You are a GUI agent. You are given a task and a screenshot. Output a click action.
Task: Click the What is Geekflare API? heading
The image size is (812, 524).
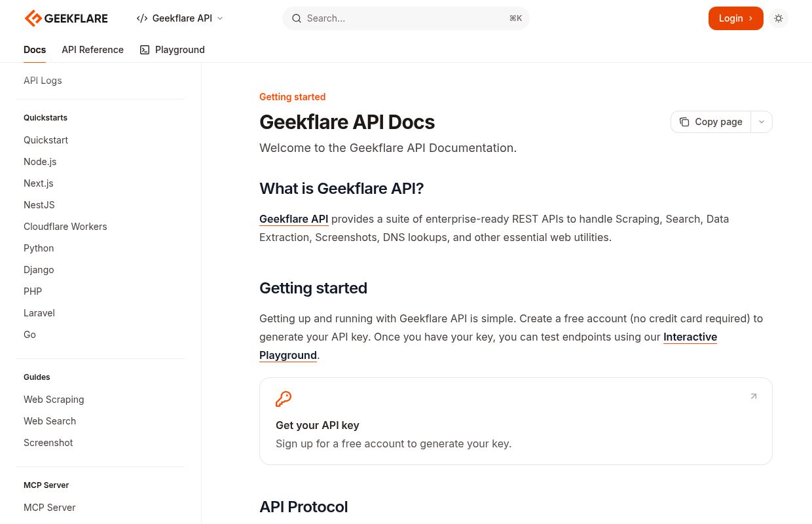click(x=342, y=189)
